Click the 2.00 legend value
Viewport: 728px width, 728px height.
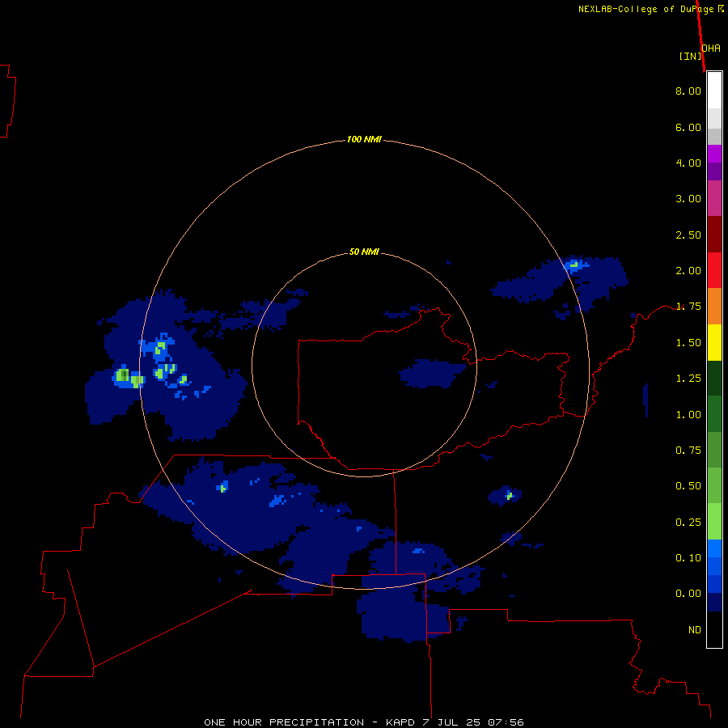688,271
